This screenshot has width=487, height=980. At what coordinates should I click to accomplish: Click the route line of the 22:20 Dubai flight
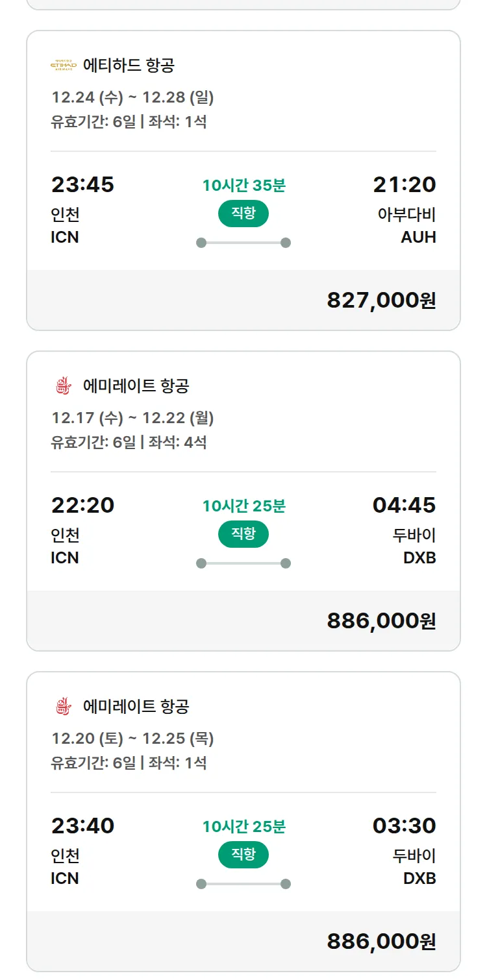coord(243,563)
